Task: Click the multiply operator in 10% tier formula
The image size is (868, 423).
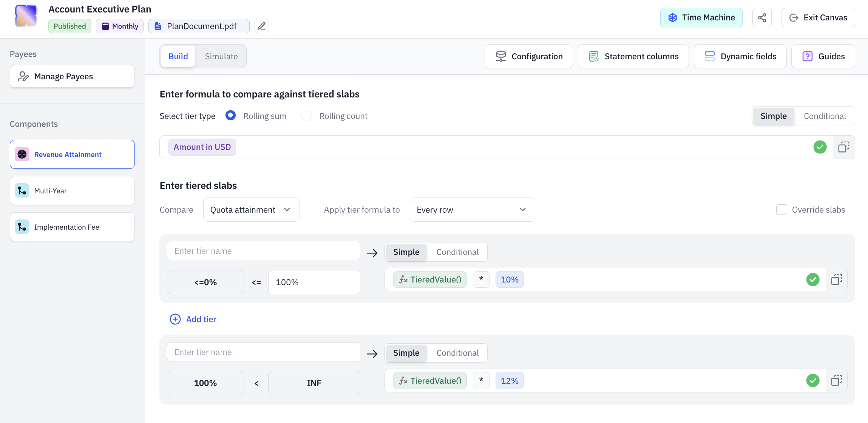Action: pyautogui.click(x=481, y=279)
